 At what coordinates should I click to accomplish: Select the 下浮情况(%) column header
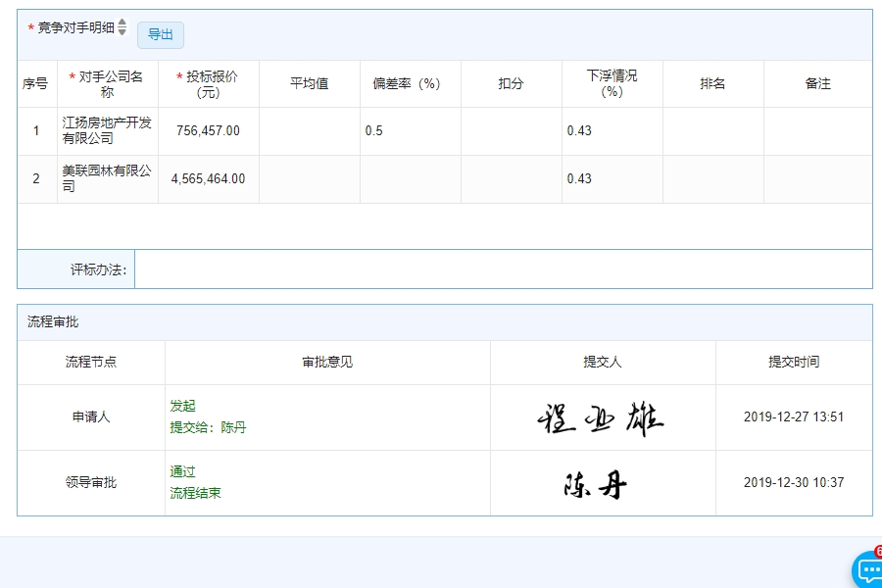coord(612,84)
